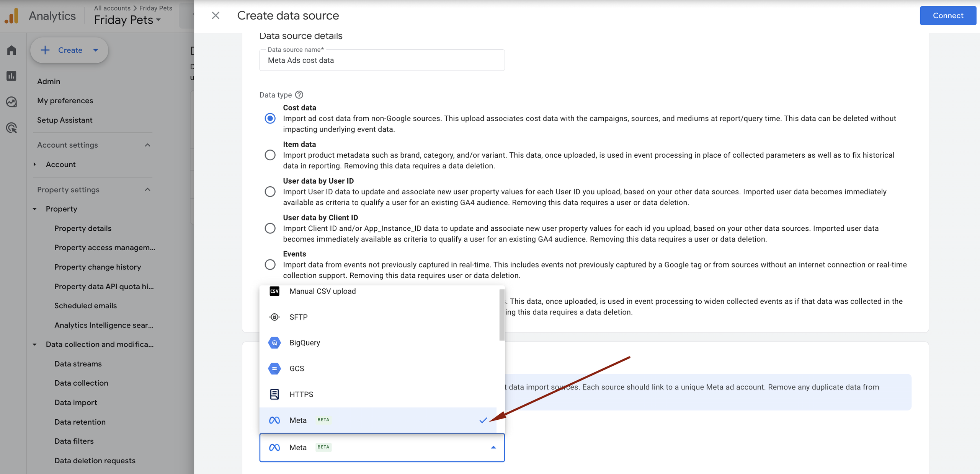Screen dimensions: 980x474
Task: Click the Meta logo in dropdown list
Action: coord(274,420)
